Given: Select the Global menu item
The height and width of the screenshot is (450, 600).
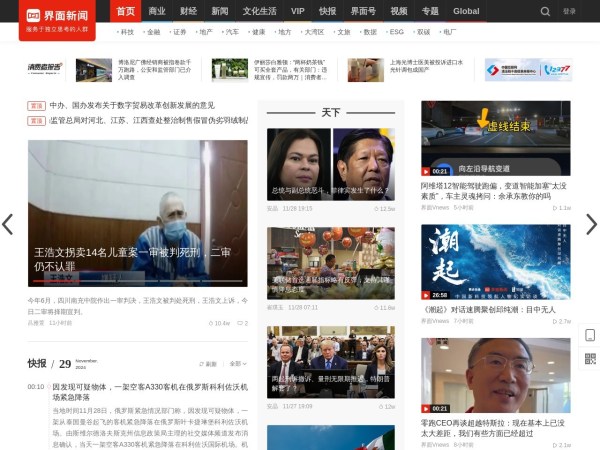Looking at the screenshot, I should tap(466, 11).
